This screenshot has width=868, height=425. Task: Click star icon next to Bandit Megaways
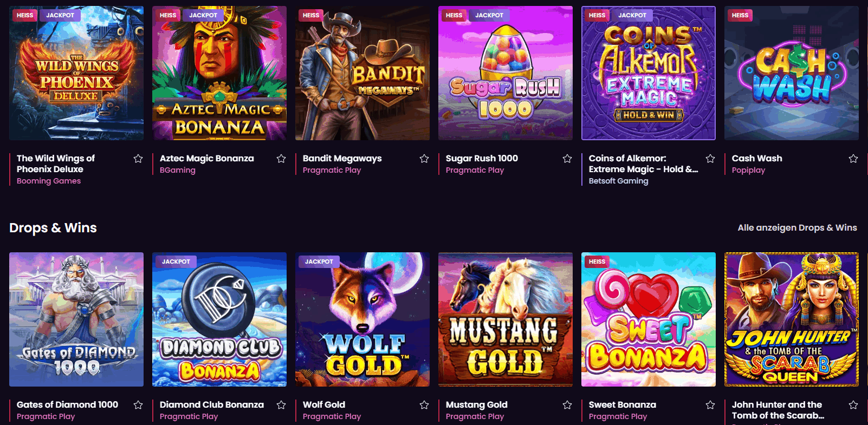424,159
